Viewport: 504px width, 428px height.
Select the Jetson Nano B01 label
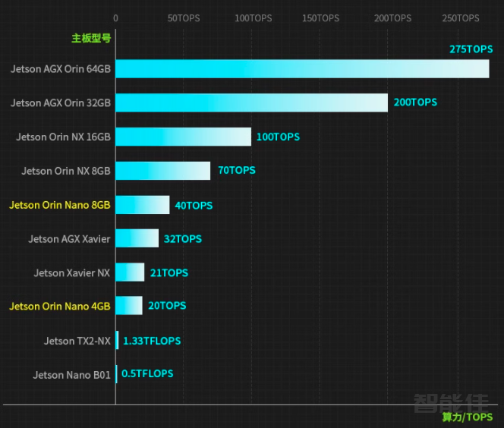71,375
